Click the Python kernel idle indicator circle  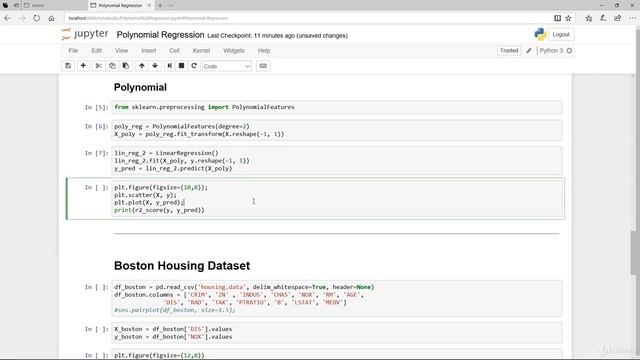(x=569, y=51)
